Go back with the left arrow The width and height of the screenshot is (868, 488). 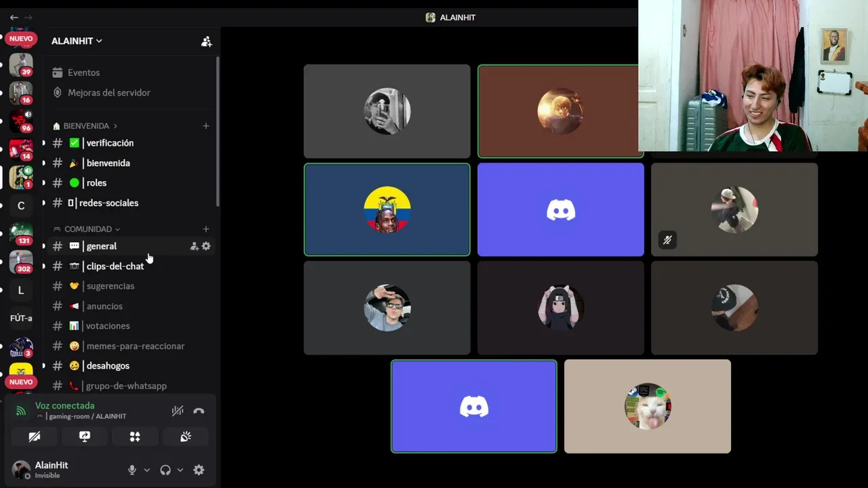[x=14, y=17]
